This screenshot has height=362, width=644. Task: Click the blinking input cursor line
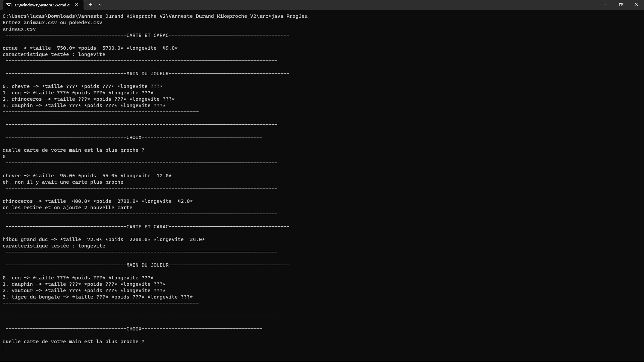(3, 348)
